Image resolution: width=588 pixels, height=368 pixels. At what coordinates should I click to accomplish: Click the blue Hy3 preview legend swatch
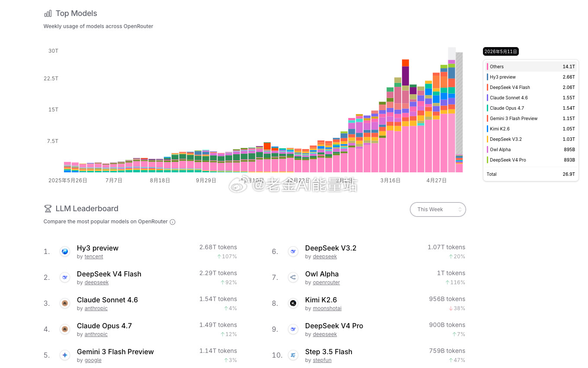point(488,77)
